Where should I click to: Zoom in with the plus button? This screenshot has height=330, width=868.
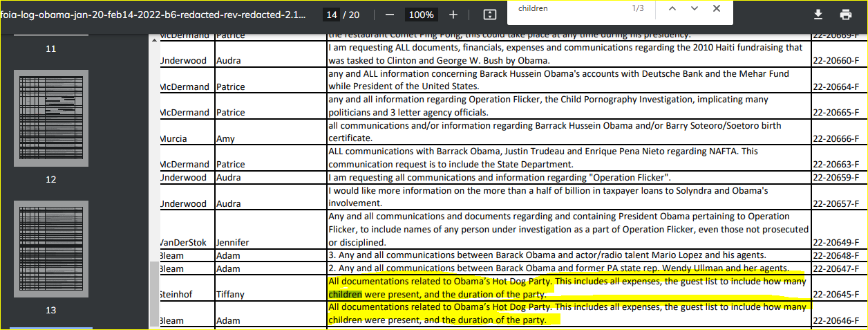(453, 15)
